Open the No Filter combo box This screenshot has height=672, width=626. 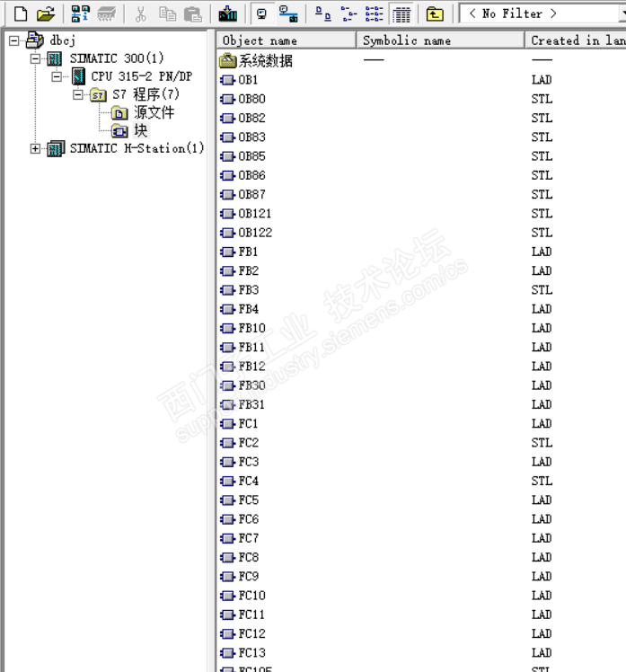tap(542, 13)
